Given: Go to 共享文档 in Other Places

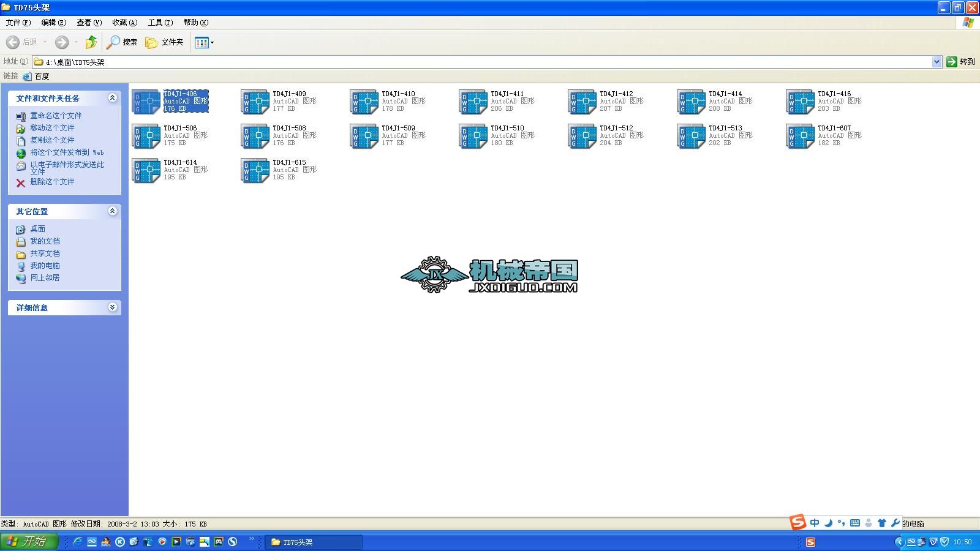Looking at the screenshot, I should pyautogui.click(x=45, y=253).
